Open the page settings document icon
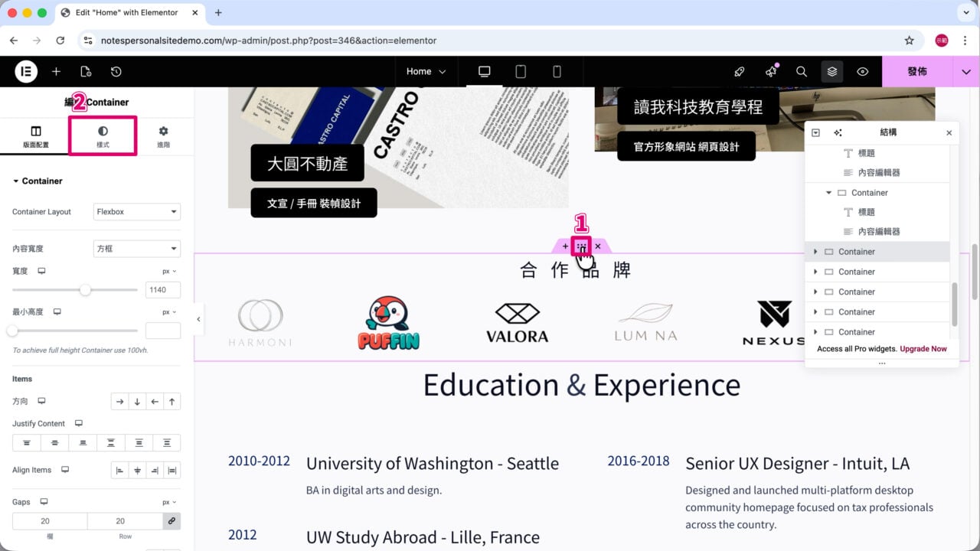 [86, 71]
